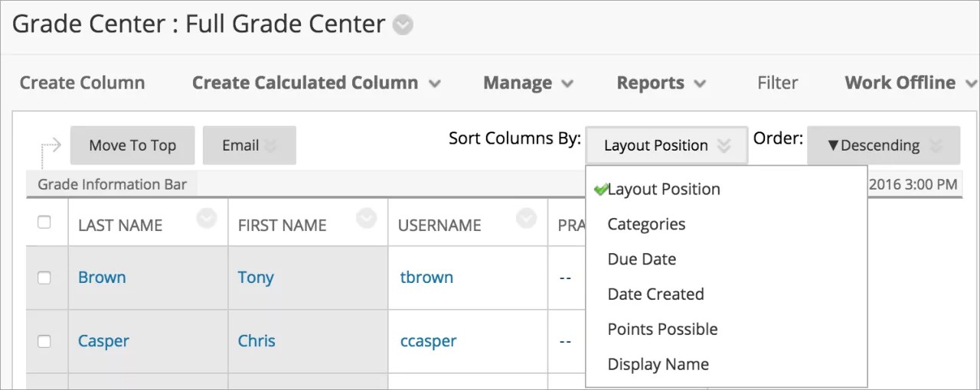980x390 pixels.
Task: Choose Categories from the sort list
Action: click(x=646, y=224)
